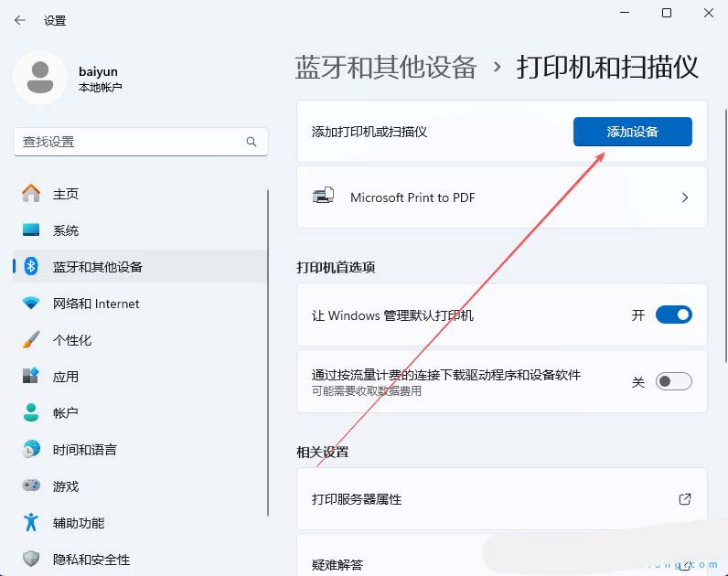Click the Home house icon
The width and height of the screenshot is (728, 576).
[31, 193]
